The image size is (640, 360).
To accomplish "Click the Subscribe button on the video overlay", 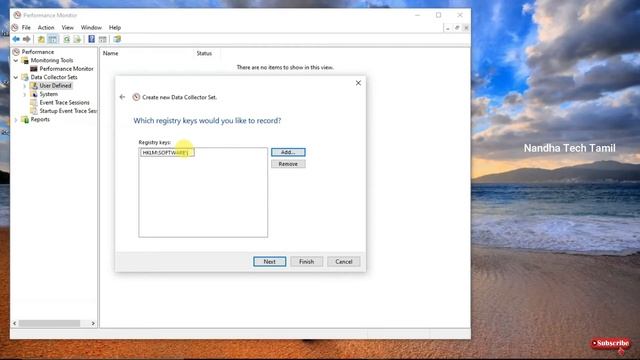I will (x=611, y=344).
